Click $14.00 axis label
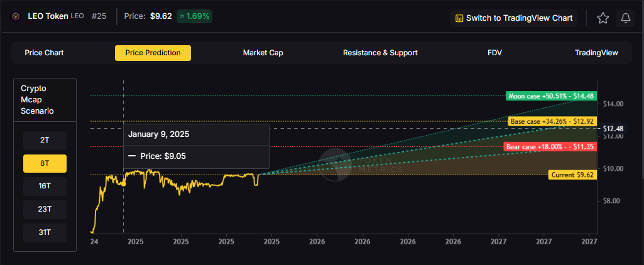The height and width of the screenshot is (265, 644). point(613,104)
